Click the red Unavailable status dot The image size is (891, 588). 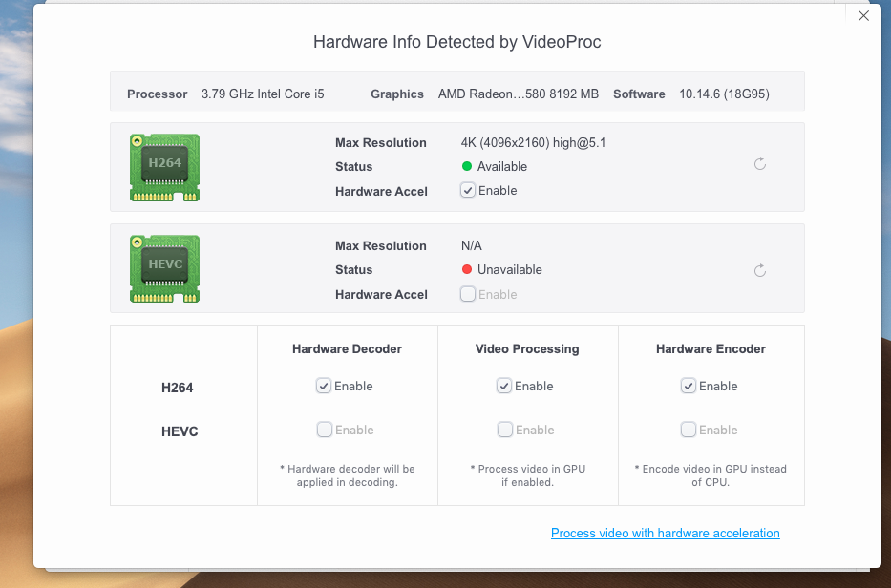click(x=467, y=269)
